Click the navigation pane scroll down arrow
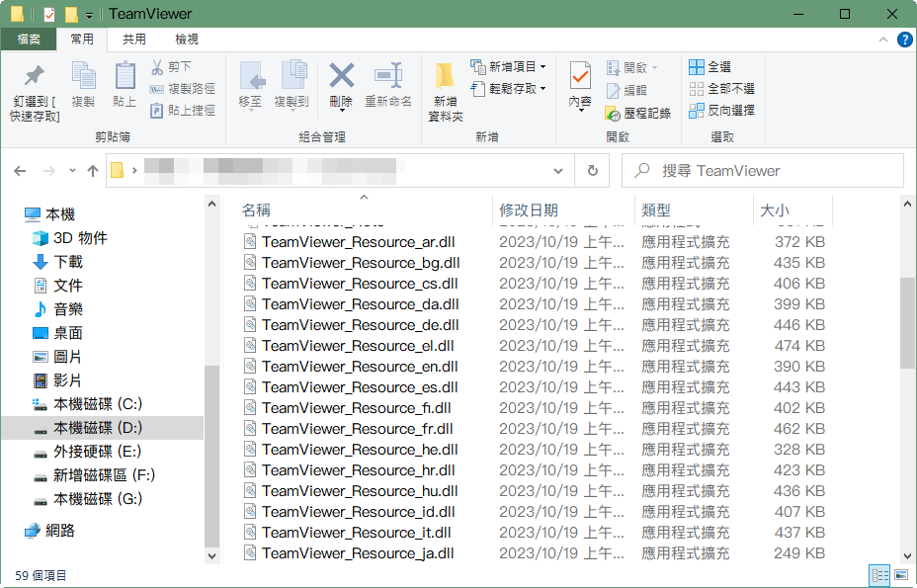Screen dimensions: 917x588 coord(211,555)
